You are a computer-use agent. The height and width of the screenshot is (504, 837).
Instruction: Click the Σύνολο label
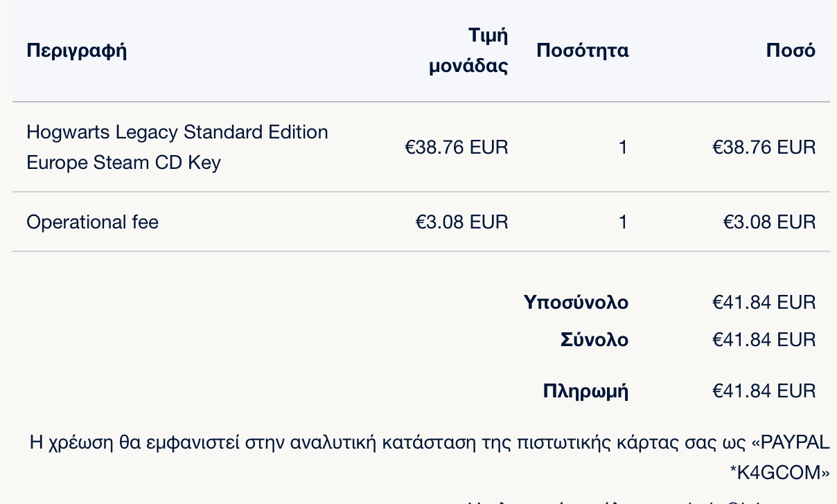coord(594,340)
